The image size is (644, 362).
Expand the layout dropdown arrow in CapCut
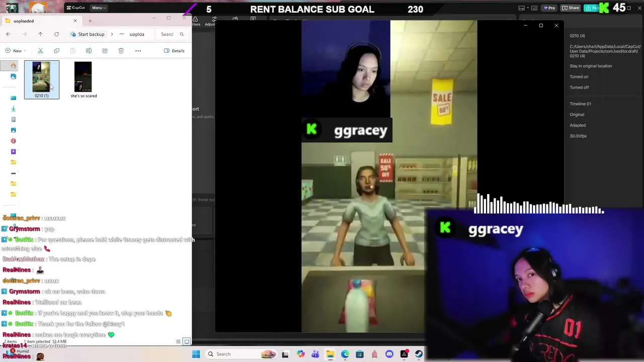pos(527,8)
